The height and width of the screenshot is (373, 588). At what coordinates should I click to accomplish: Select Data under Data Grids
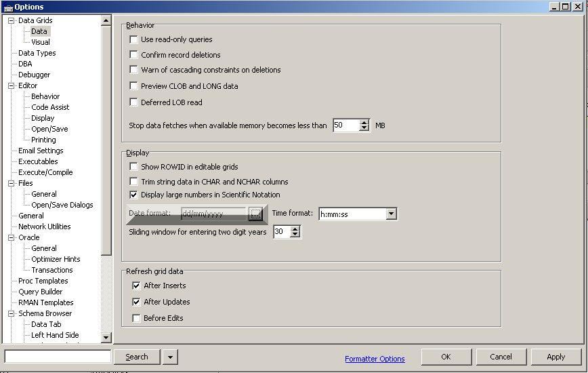point(39,31)
